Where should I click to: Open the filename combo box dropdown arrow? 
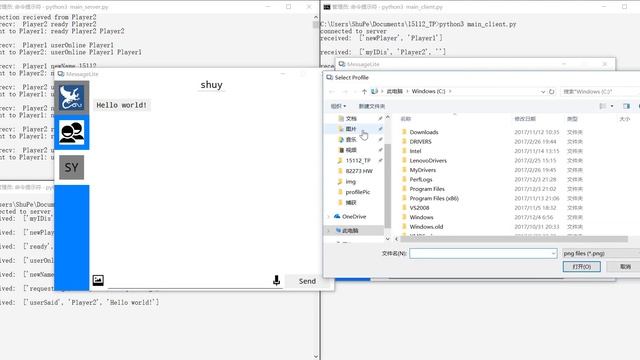(x=553, y=253)
